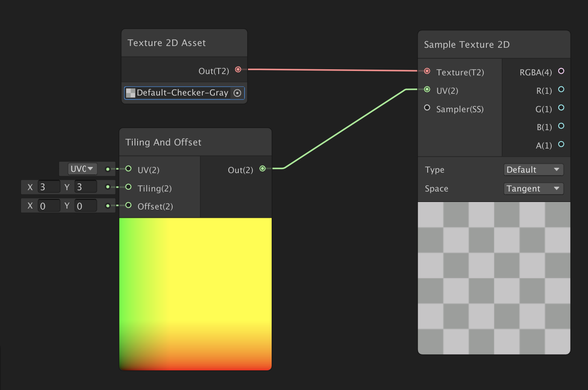Click the Texture 2D Asset Out(T2) port
The image size is (588, 390).
[238, 70]
